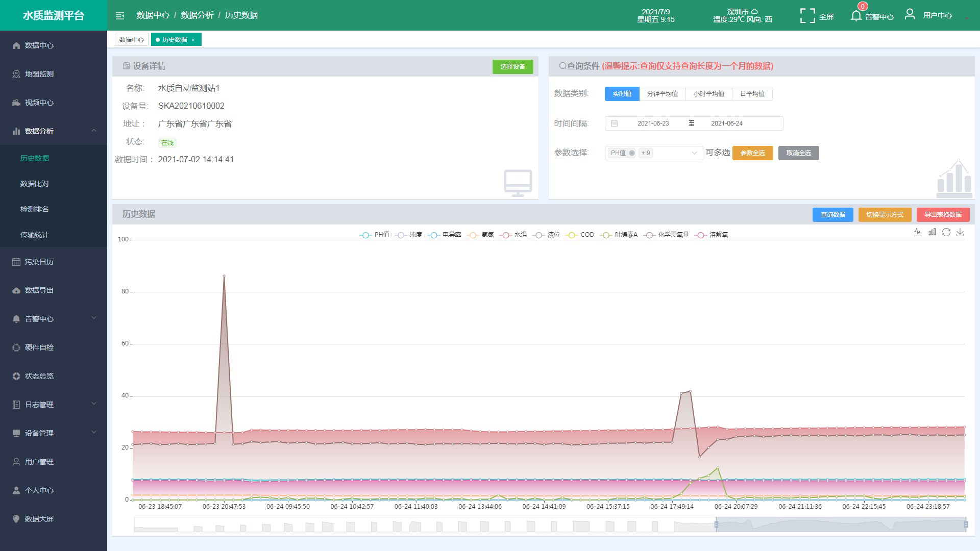The width and height of the screenshot is (980, 551).
Task: Toggle the 电导率 series in legend
Action: (444, 235)
